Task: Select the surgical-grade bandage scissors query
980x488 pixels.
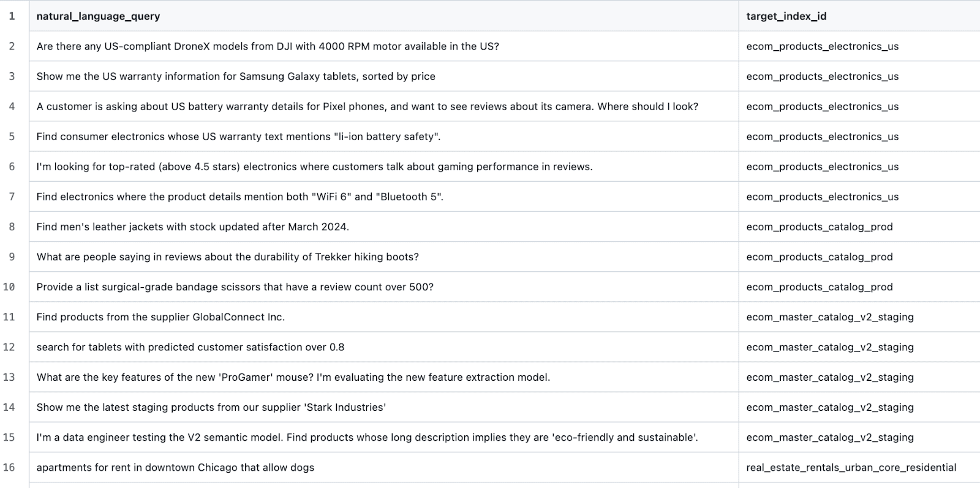Action: (x=235, y=287)
